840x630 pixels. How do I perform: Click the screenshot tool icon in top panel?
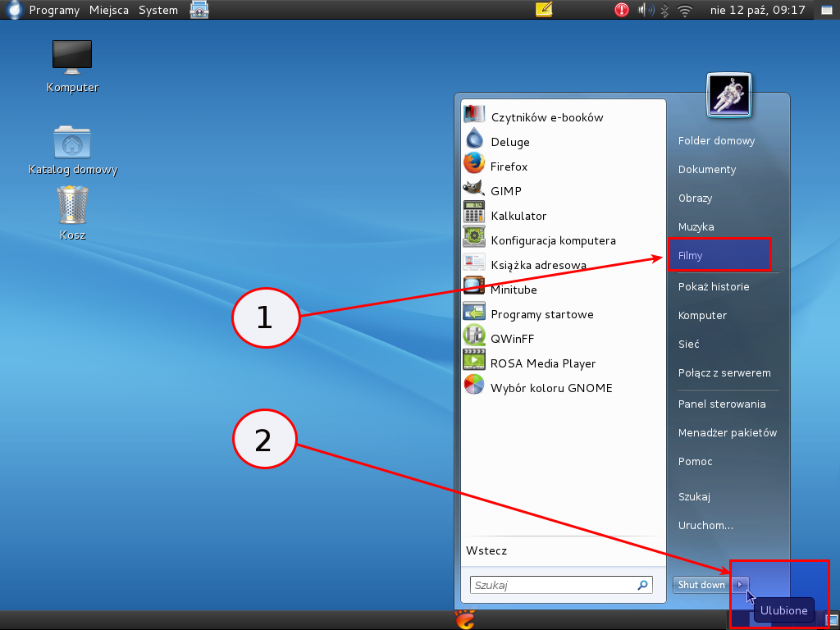tap(199, 10)
